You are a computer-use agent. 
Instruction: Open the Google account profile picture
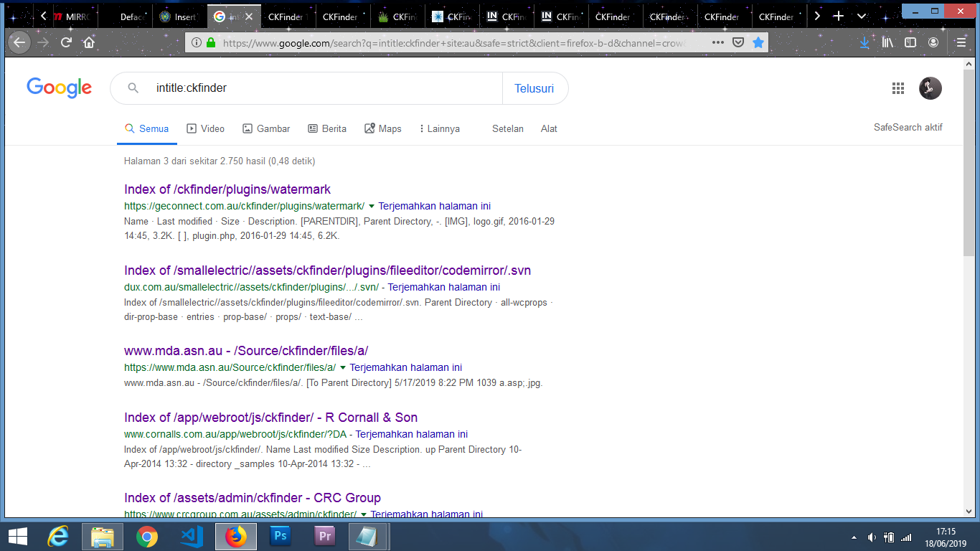tap(930, 88)
